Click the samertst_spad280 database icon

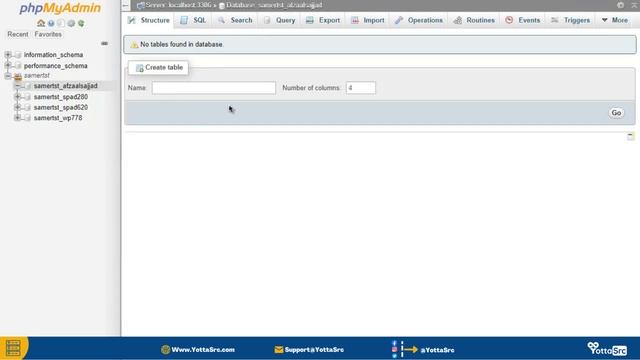[x=28, y=97]
